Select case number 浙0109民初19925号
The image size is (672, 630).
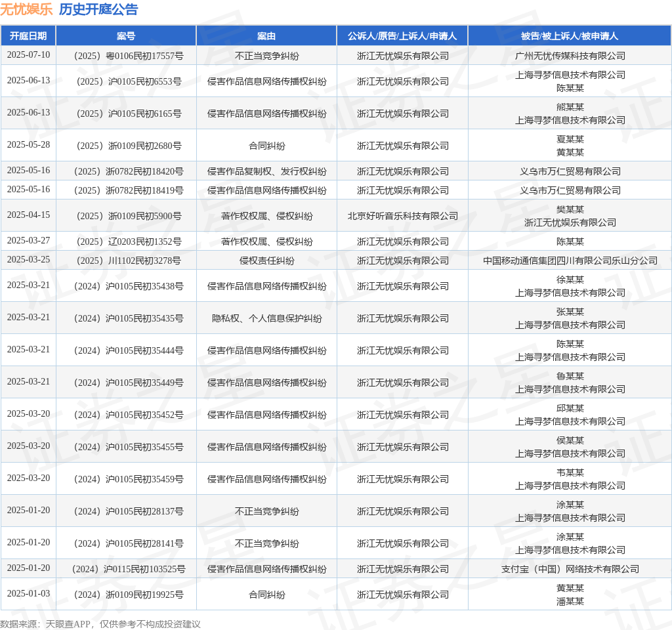tap(129, 595)
